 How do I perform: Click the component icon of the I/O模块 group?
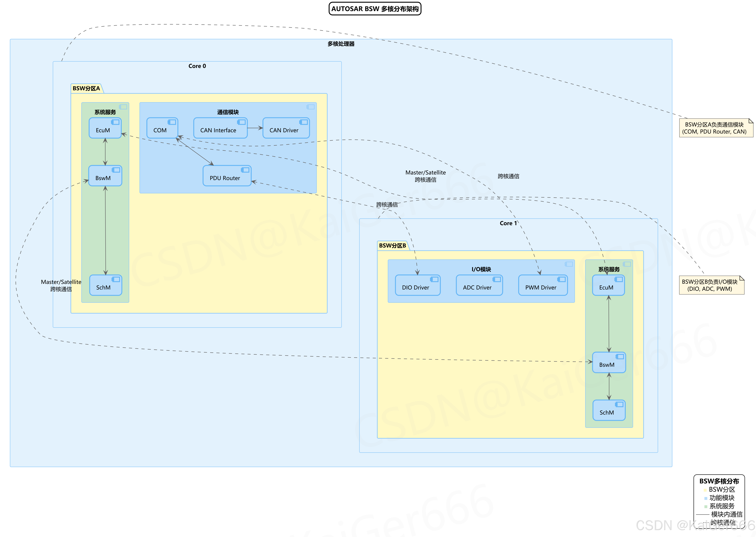pos(568,264)
